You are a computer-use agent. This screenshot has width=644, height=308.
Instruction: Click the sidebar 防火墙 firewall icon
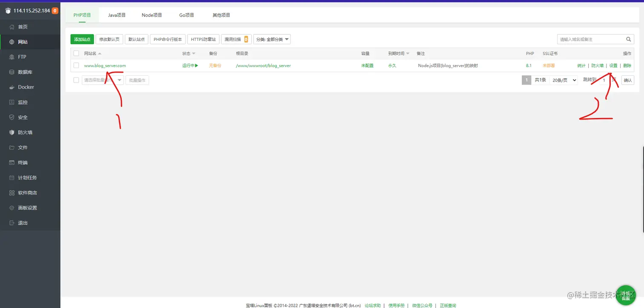click(12, 132)
